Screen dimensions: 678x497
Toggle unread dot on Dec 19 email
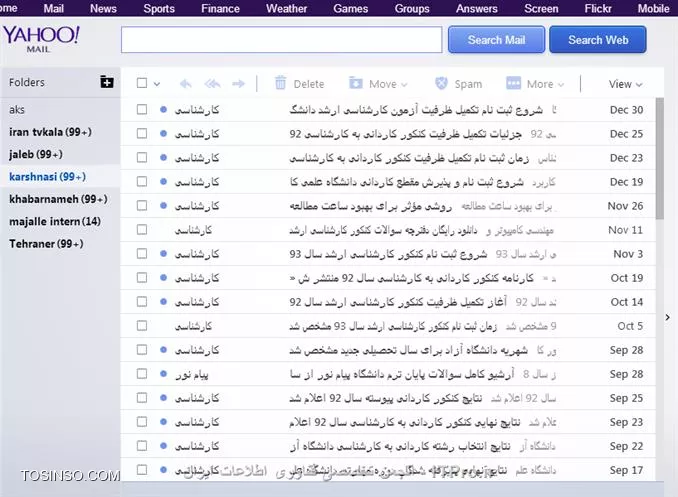(x=163, y=182)
